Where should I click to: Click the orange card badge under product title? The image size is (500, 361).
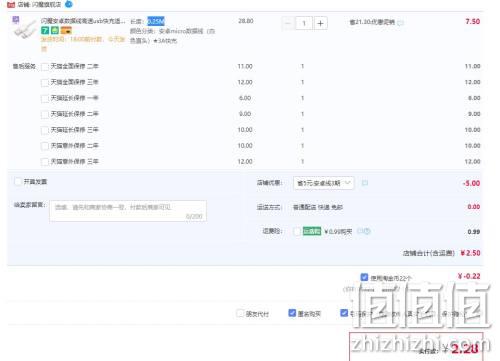[x=66, y=31]
